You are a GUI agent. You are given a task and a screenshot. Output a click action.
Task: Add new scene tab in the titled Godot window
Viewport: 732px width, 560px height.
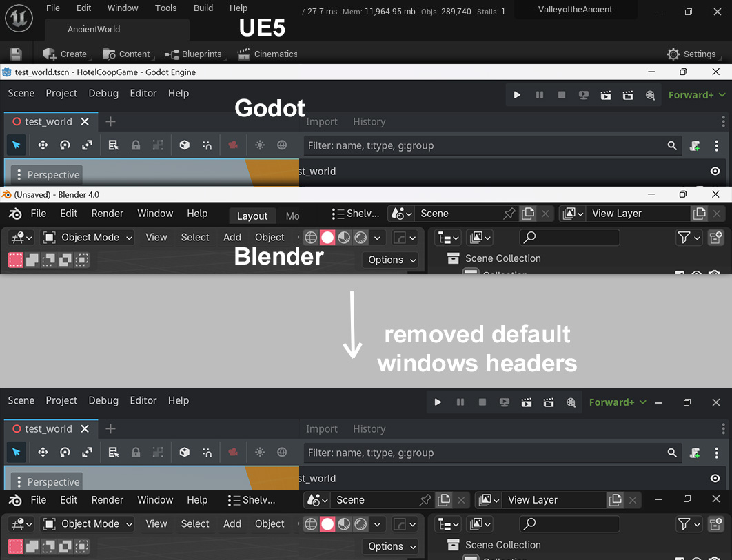[110, 121]
